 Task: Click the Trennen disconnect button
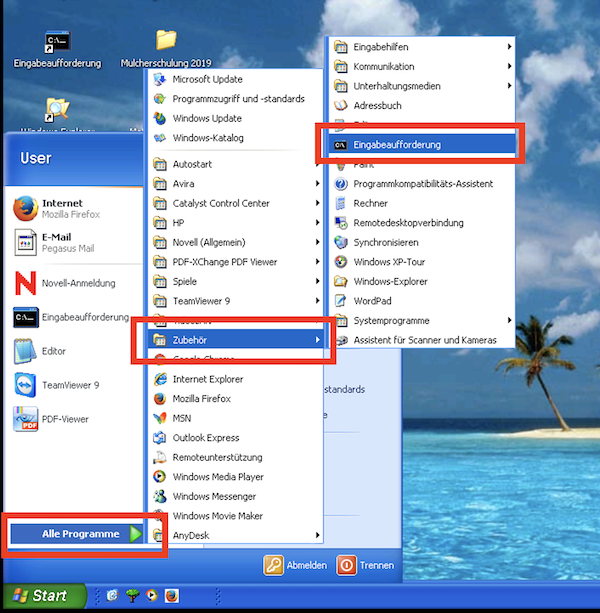pyautogui.click(x=365, y=565)
